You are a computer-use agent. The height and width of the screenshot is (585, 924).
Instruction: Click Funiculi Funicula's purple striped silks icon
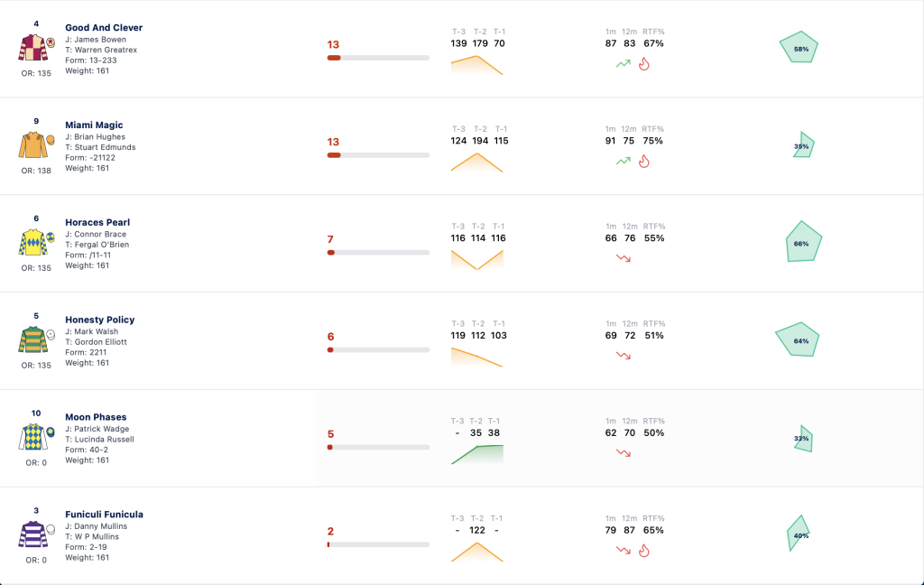36,534
